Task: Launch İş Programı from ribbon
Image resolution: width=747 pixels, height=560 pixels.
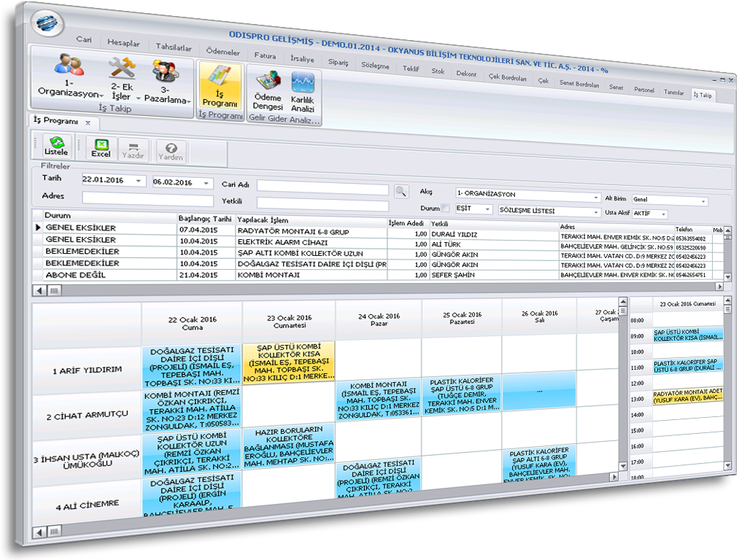Action: coord(220,86)
